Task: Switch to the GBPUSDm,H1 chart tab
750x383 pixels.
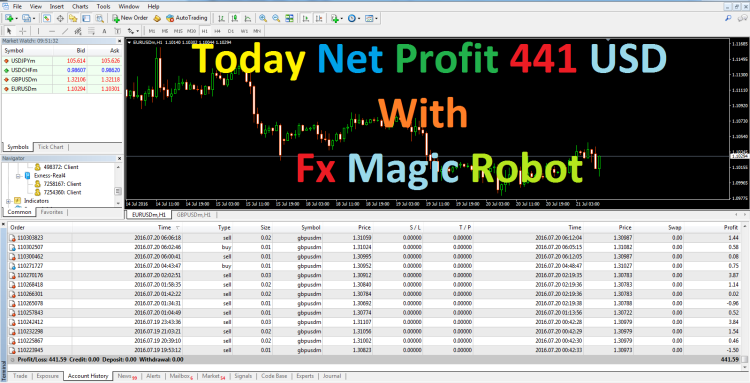Action: (x=194, y=215)
